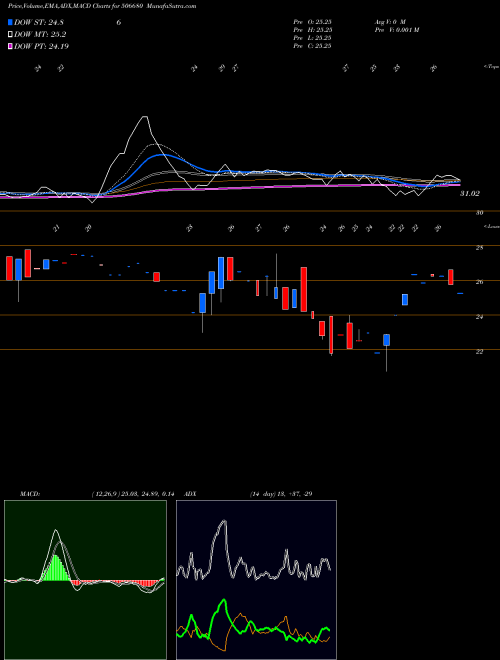Click the ADX (14 day) values text
The image size is (500, 660).
coord(281,494)
